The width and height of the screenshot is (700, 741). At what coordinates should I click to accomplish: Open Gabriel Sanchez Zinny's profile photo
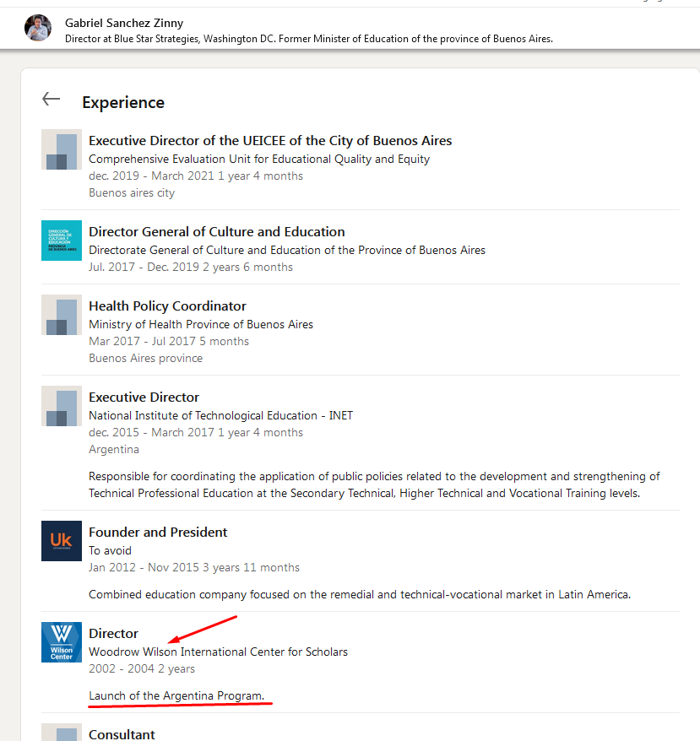[x=38, y=28]
